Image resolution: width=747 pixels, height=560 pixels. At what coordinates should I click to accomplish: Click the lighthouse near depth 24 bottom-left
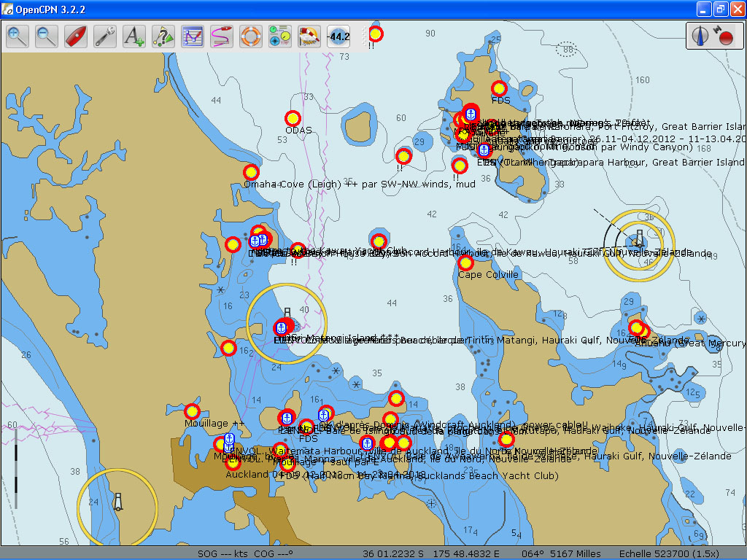(x=118, y=502)
